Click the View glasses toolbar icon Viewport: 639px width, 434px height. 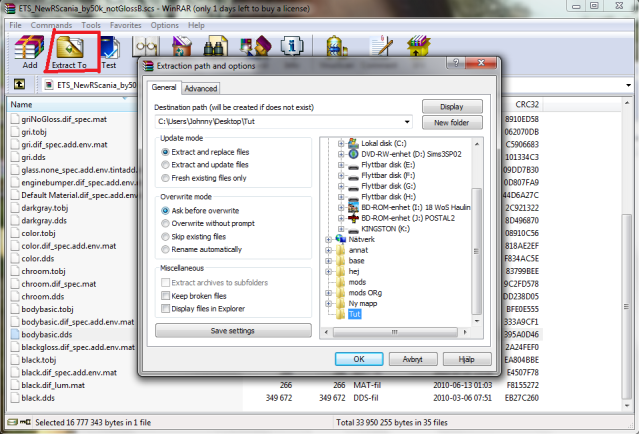pos(145,47)
